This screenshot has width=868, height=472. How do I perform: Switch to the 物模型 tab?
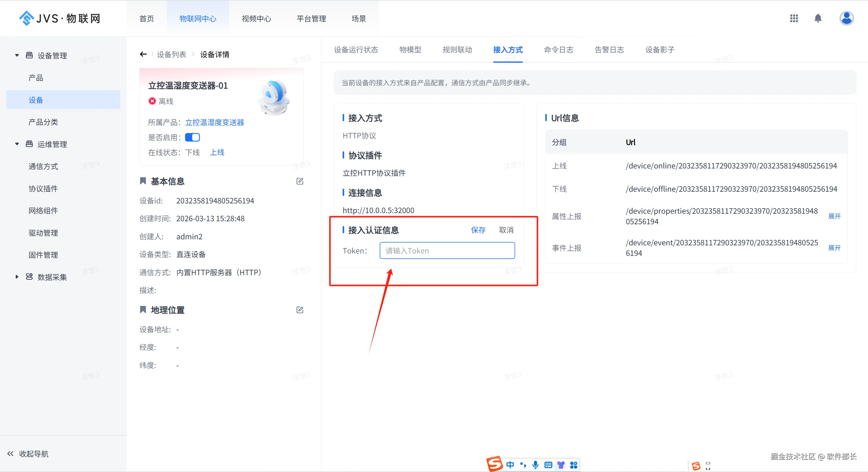[410, 50]
